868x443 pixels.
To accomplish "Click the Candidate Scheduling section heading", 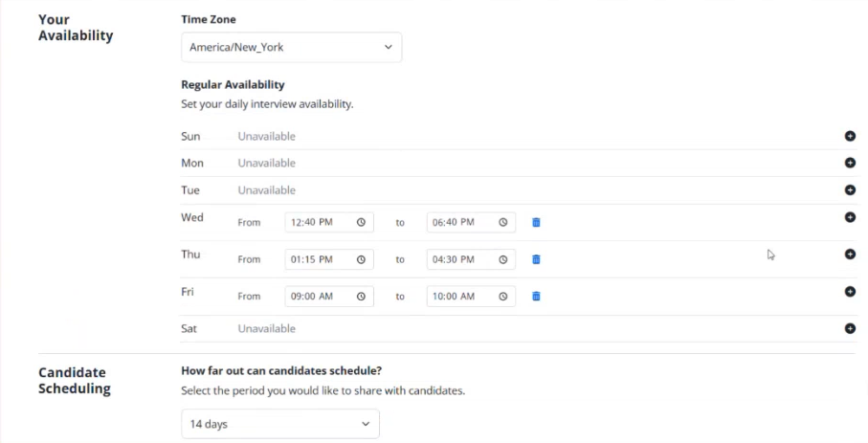I will [75, 381].
